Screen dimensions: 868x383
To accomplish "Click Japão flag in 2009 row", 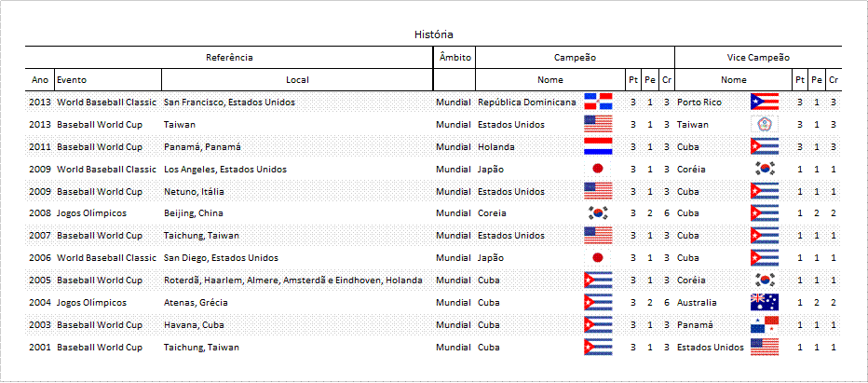I will coord(598,169).
